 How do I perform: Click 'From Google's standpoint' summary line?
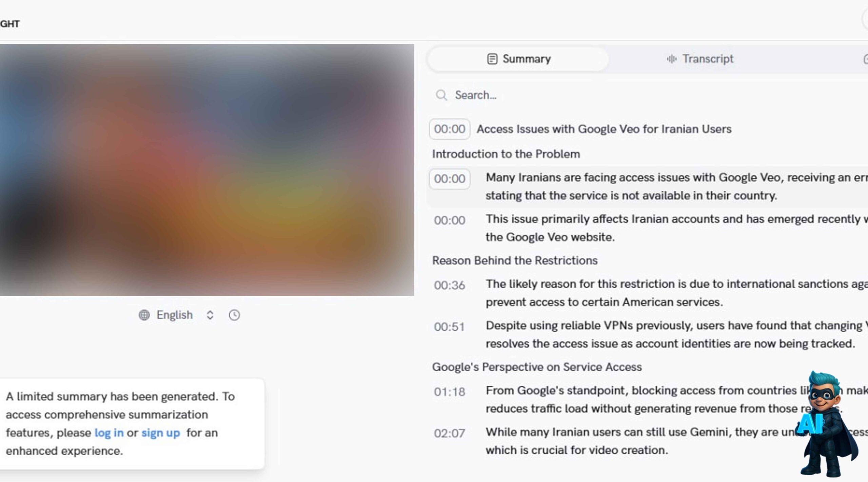coord(676,400)
